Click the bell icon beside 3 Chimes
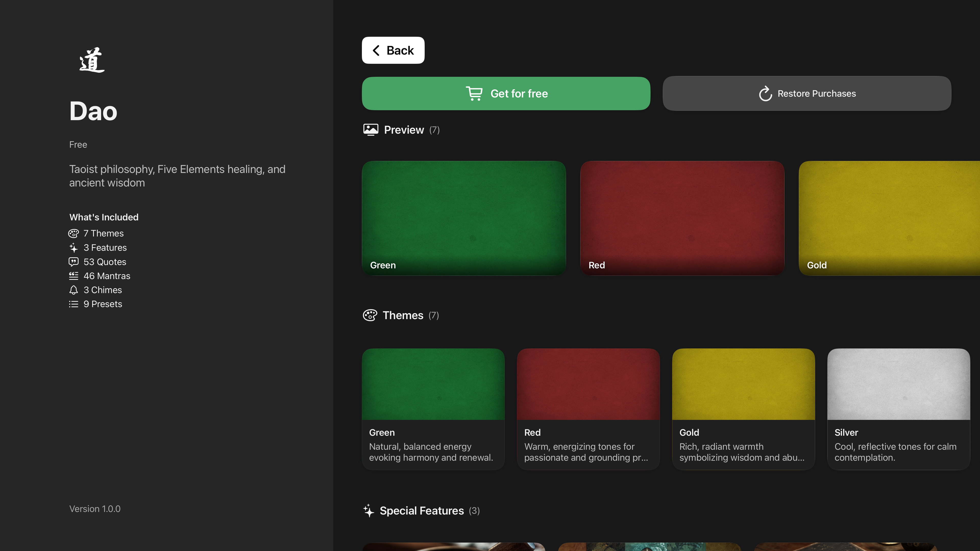Image resolution: width=980 pixels, height=551 pixels. [x=73, y=290]
